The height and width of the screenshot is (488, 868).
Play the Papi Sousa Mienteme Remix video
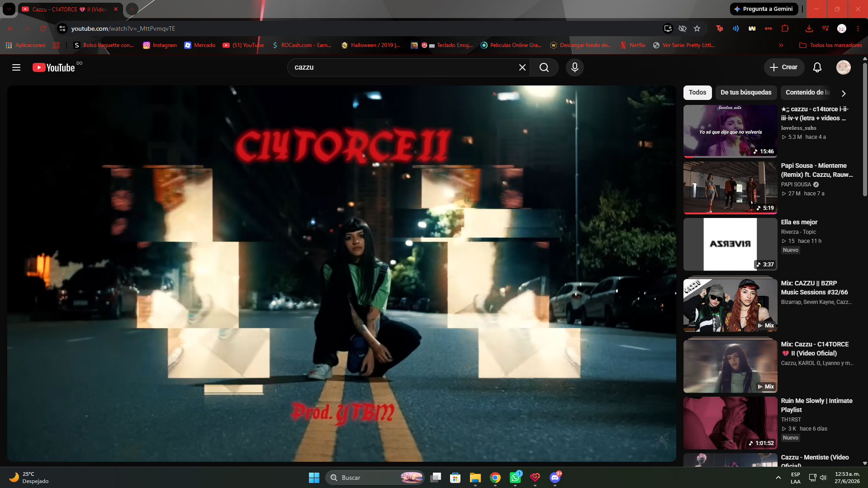[x=730, y=188]
